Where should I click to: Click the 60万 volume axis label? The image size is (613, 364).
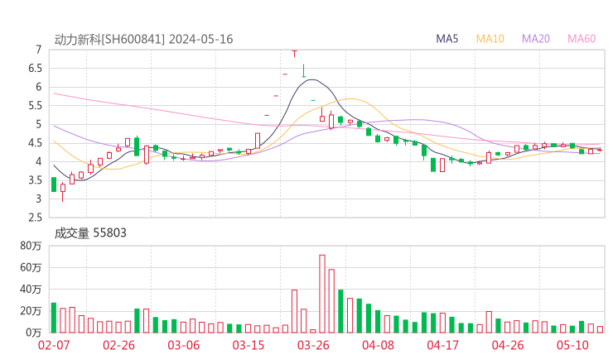(x=31, y=267)
